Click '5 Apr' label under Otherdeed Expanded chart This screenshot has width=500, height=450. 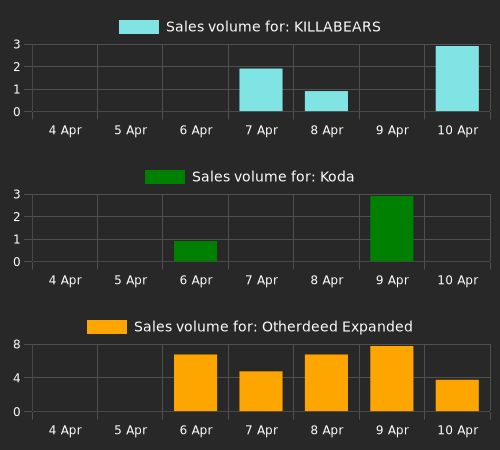130,430
